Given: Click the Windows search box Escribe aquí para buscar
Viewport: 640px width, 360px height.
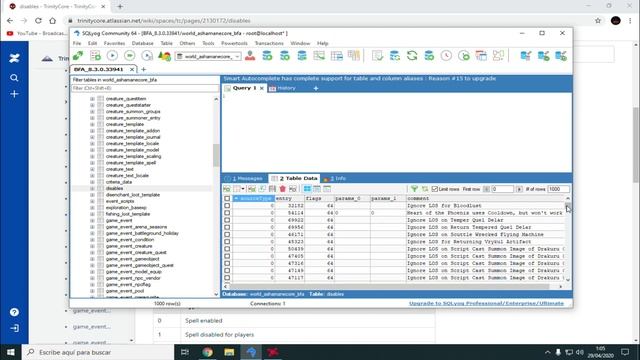Looking at the screenshot, I should (x=98, y=352).
